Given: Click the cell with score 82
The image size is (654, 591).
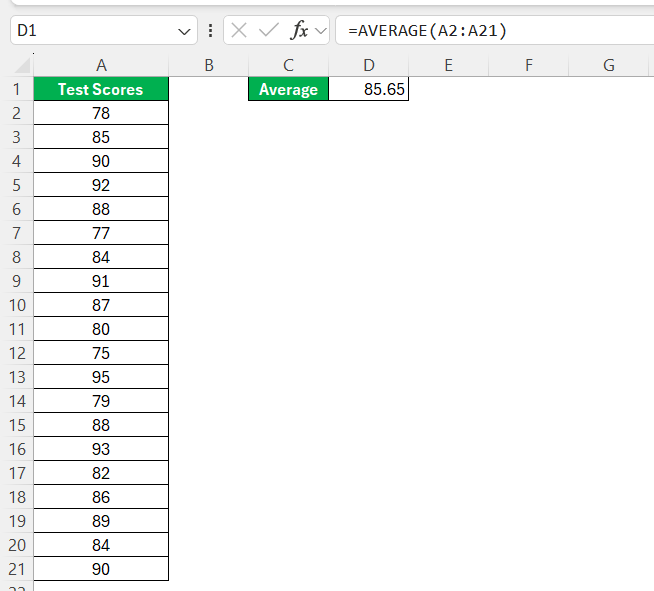Looking at the screenshot, I should pyautogui.click(x=101, y=473).
